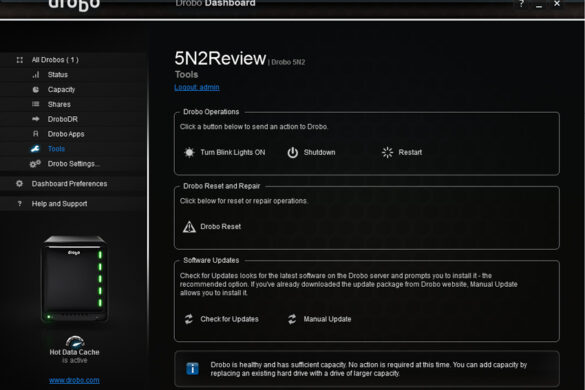Click the All Drobos grid icon

click(20, 60)
